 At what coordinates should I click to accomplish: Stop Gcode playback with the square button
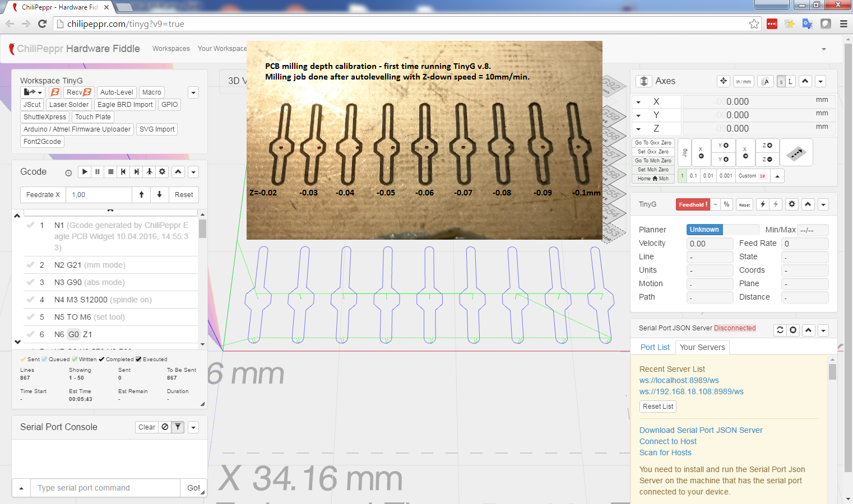pos(110,172)
